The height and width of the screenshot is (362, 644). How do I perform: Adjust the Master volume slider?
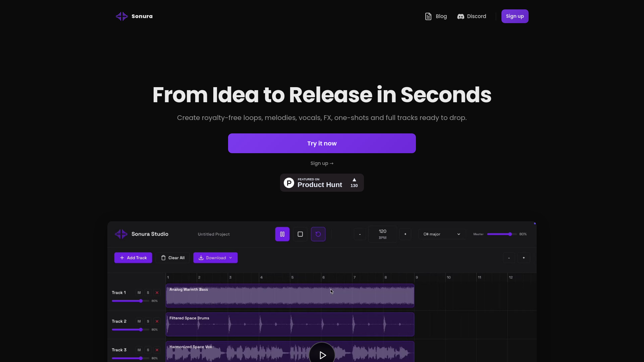510,234
